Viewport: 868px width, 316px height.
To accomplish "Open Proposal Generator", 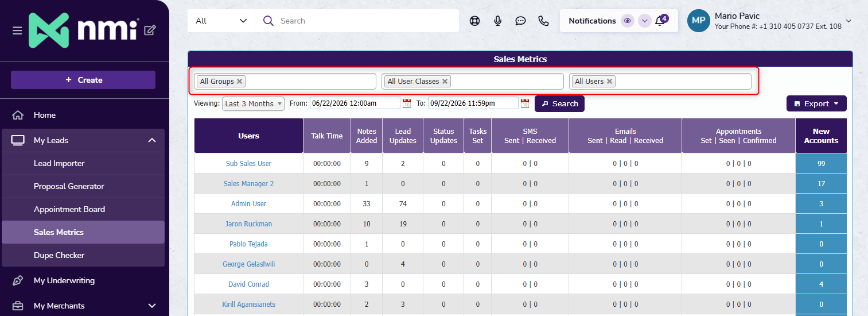I will 83,186.
